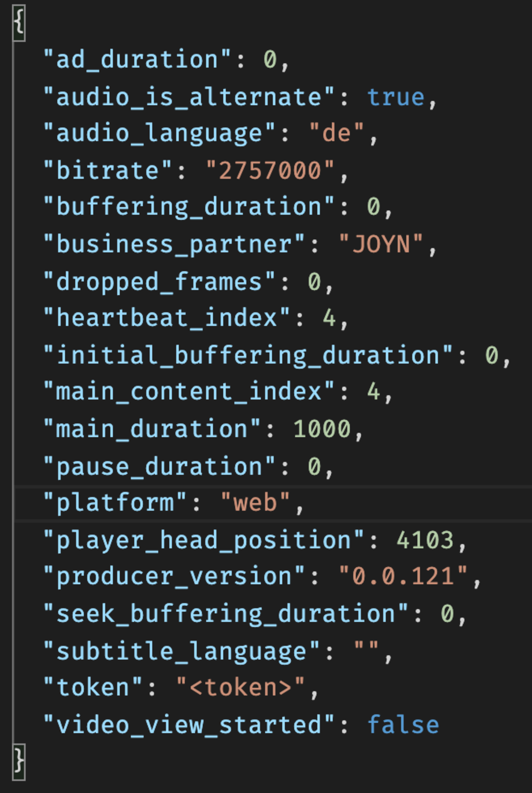
Task: Click the "dropped_frames" key
Action: (x=159, y=282)
